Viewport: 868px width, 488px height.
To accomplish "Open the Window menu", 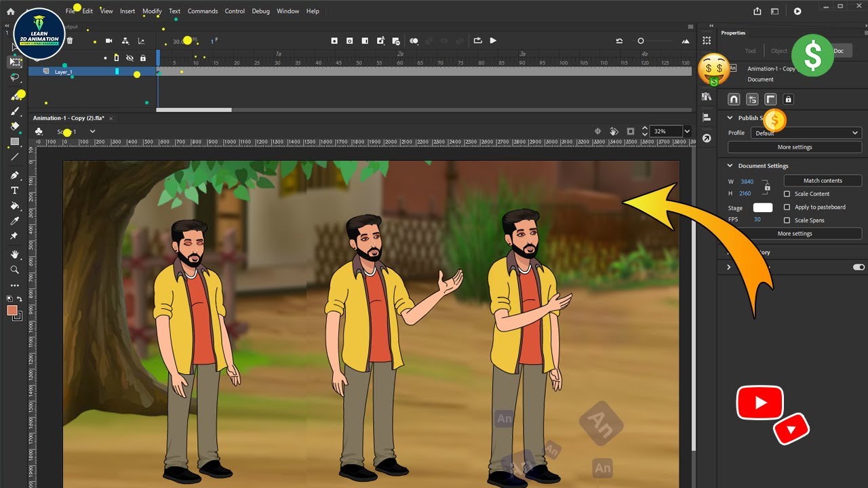I will tap(288, 11).
